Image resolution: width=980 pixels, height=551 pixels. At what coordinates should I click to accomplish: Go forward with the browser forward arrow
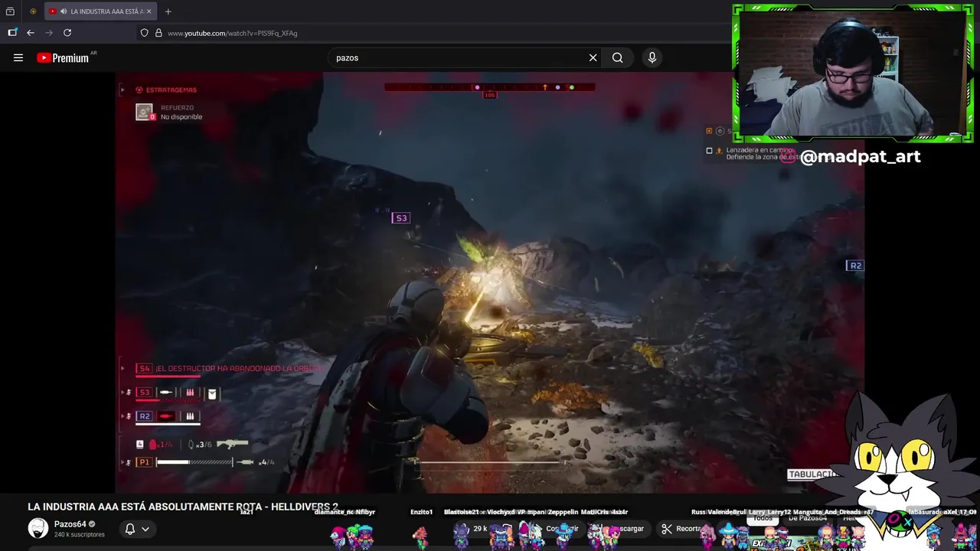tap(49, 33)
